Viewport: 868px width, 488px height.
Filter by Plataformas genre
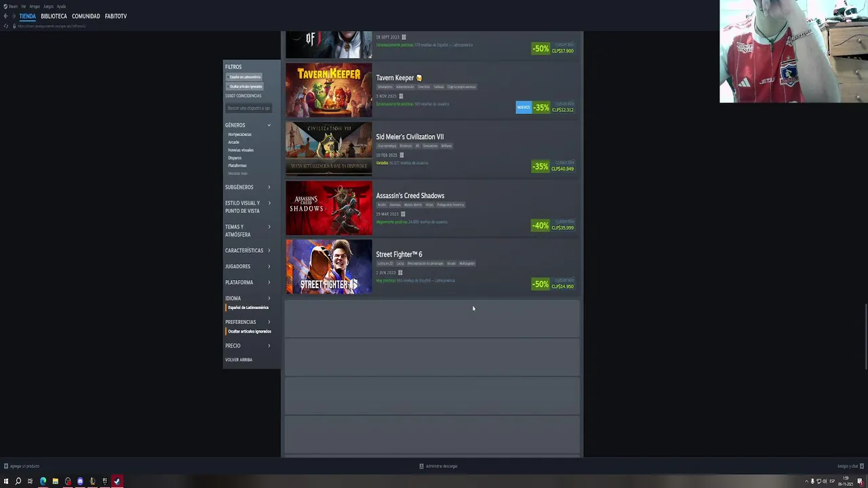[x=237, y=165]
